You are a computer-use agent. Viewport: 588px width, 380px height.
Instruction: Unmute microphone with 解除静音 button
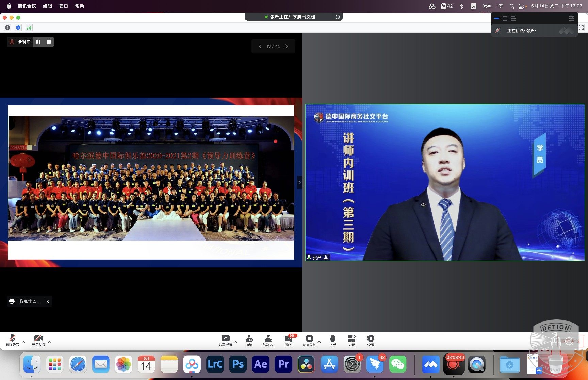[12, 340]
